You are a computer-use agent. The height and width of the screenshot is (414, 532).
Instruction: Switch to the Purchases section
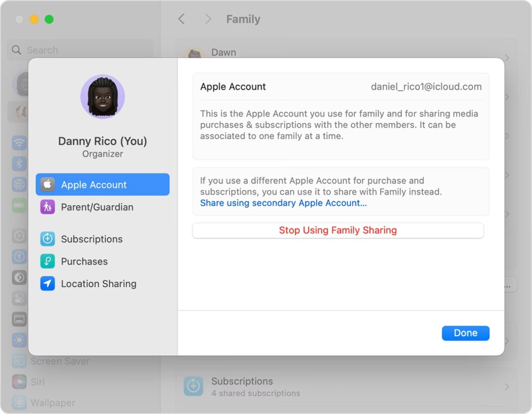click(x=84, y=261)
